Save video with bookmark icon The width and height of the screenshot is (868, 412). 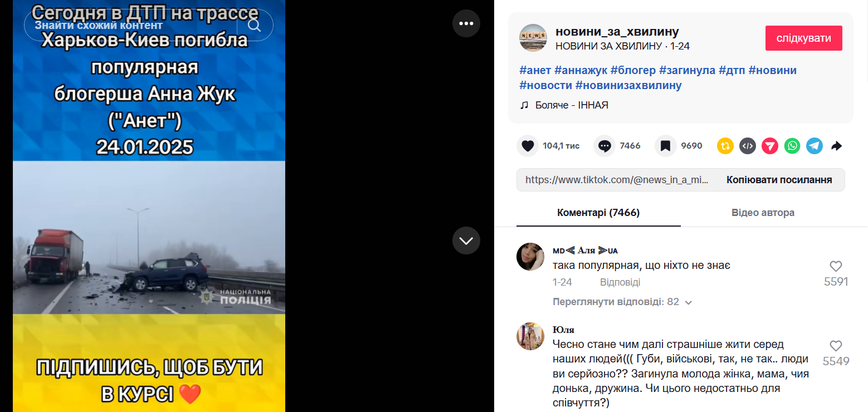(x=665, y=146)
